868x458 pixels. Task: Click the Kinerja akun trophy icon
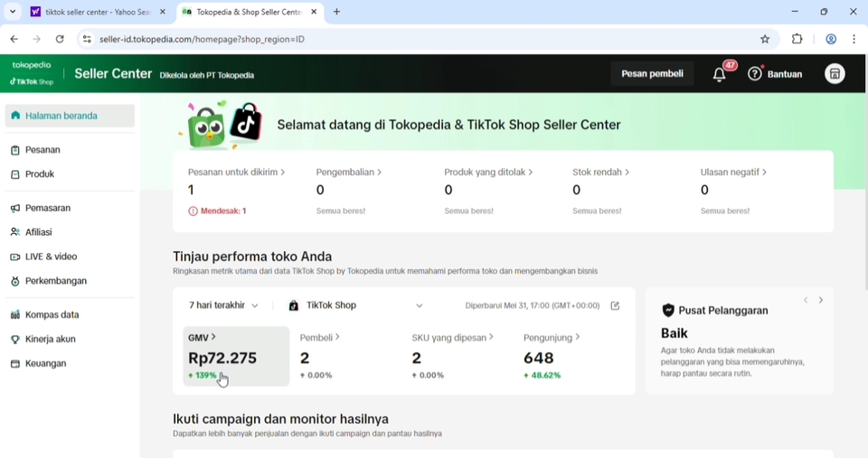pyautogui.click(x=15, y=339)
